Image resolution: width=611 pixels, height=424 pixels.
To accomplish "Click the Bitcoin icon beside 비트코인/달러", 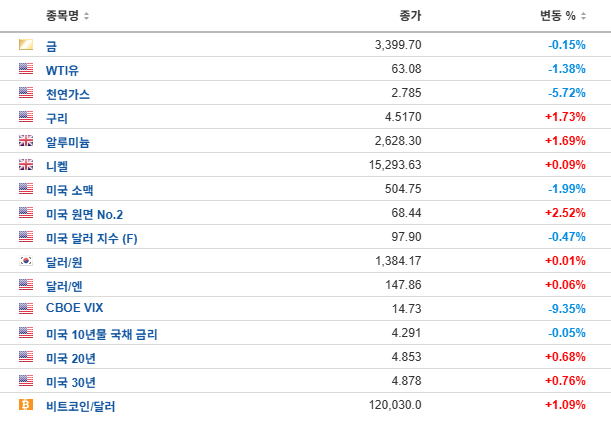I will (26, 405).
